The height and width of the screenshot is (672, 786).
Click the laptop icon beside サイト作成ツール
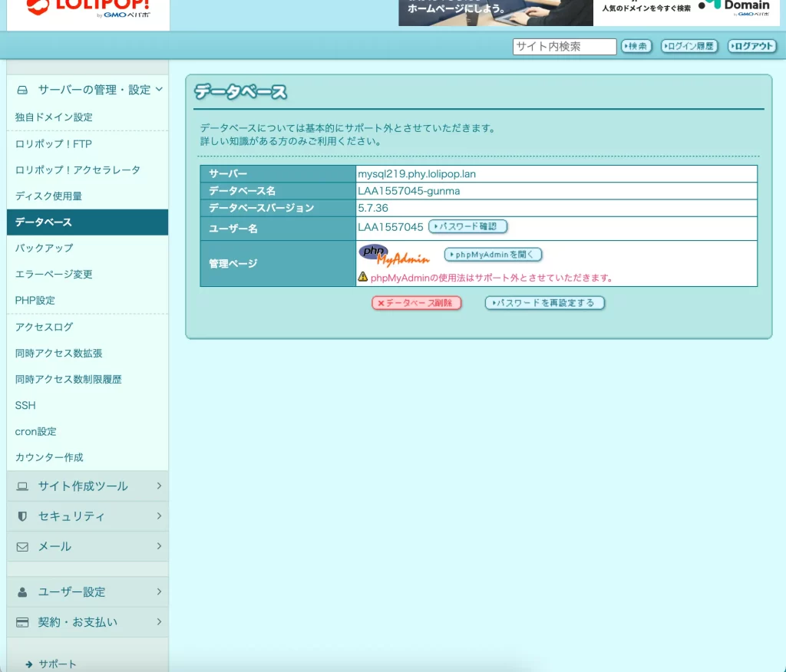(x=22, y=486)
